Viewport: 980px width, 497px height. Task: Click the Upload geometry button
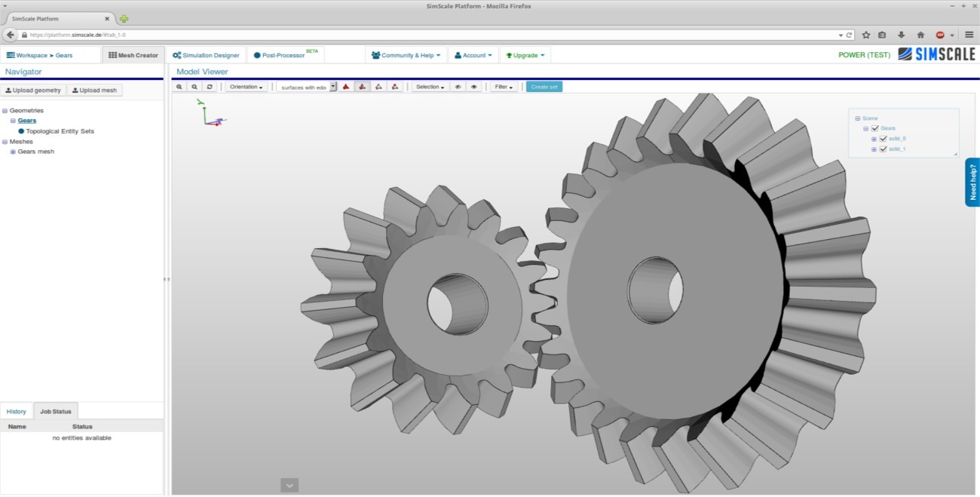tap(33, 90)
